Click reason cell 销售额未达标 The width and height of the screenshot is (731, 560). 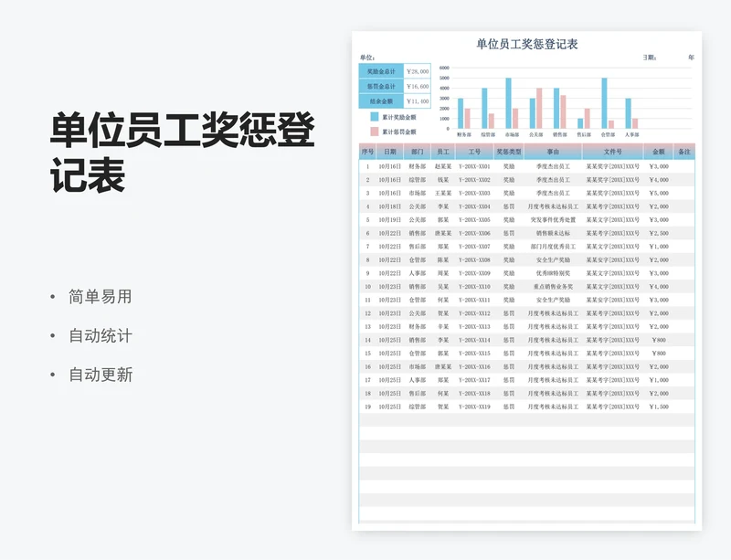554,233
